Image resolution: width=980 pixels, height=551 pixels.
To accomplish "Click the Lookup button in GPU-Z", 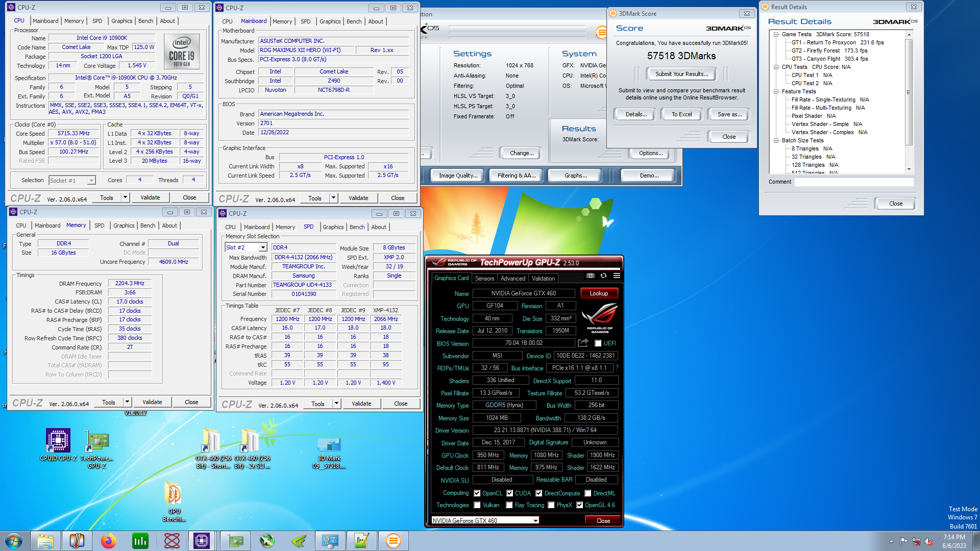I will (599, 293).
